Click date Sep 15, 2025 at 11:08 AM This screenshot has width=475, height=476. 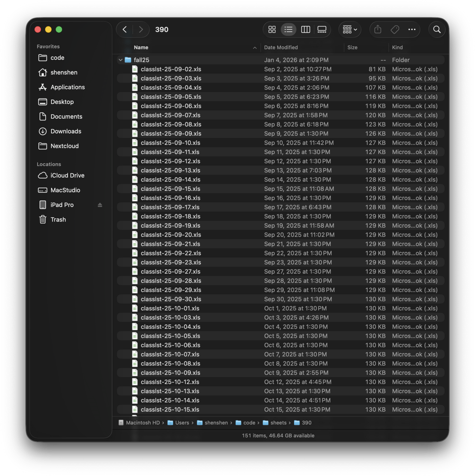[299, 189]
